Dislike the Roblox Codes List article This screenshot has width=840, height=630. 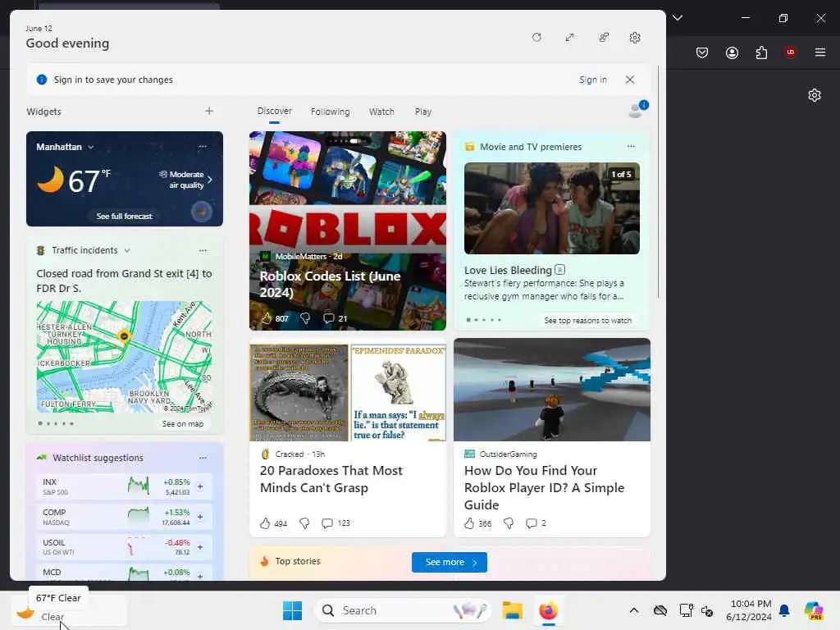coord(305,318)
